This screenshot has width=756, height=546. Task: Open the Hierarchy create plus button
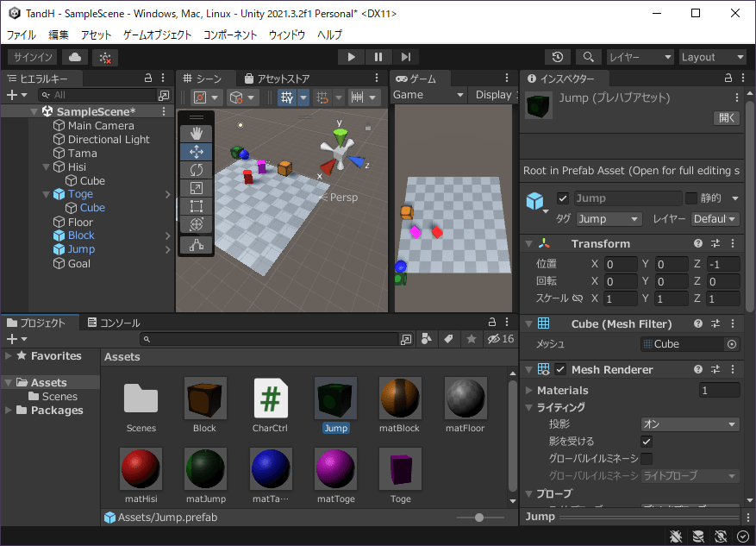tap(16, 95)
